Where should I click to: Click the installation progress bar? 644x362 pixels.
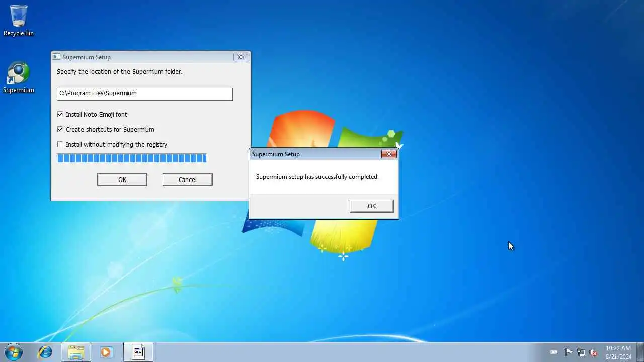[132, 158]
